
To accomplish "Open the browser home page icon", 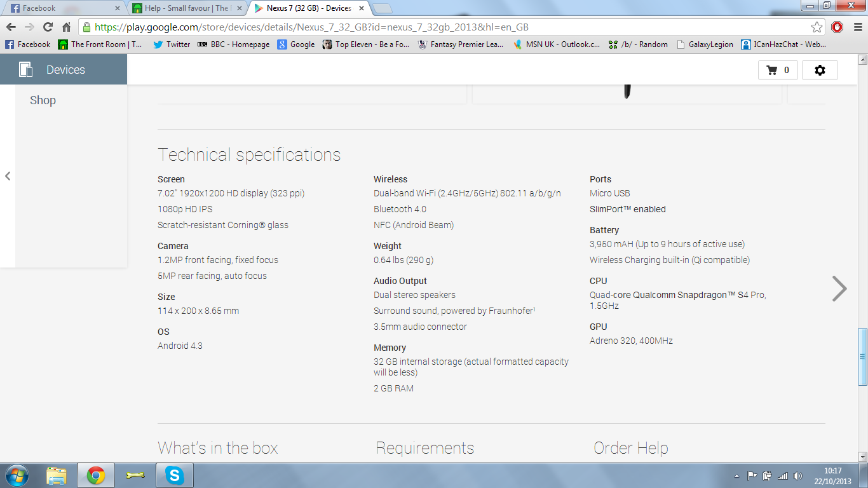I will [x=66, y=27].
